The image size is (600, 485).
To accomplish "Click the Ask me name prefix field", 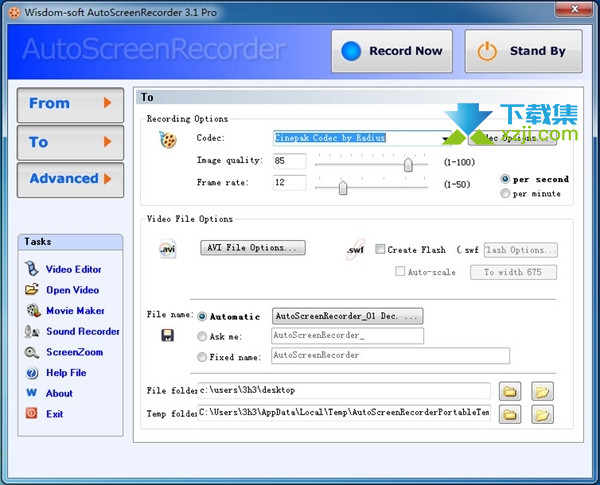I will 347,336.
